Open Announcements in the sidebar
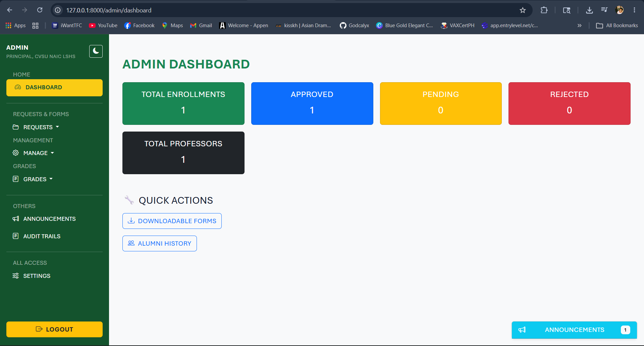Image resolution: width=644 pixels, height=346 pixels. tap(44, 219)
